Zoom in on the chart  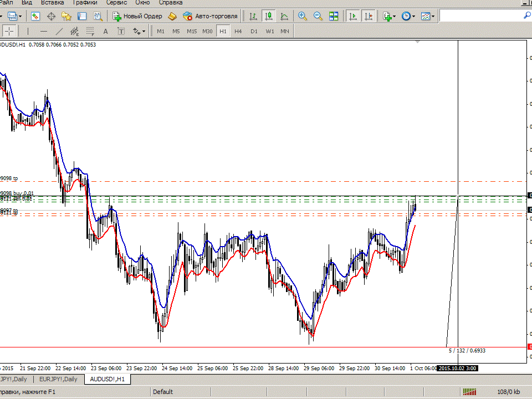[x=303, y=16]
